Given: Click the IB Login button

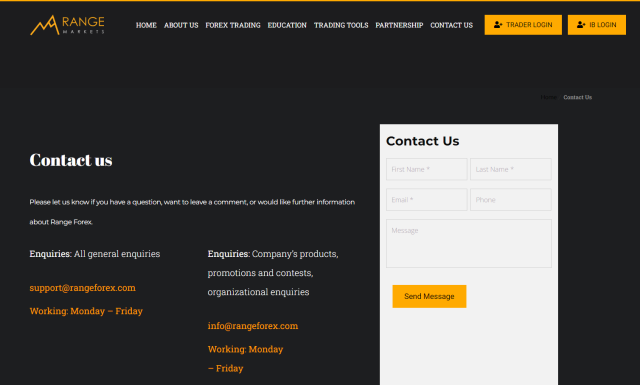Looking at the screenshot, I should pos(597,25).
